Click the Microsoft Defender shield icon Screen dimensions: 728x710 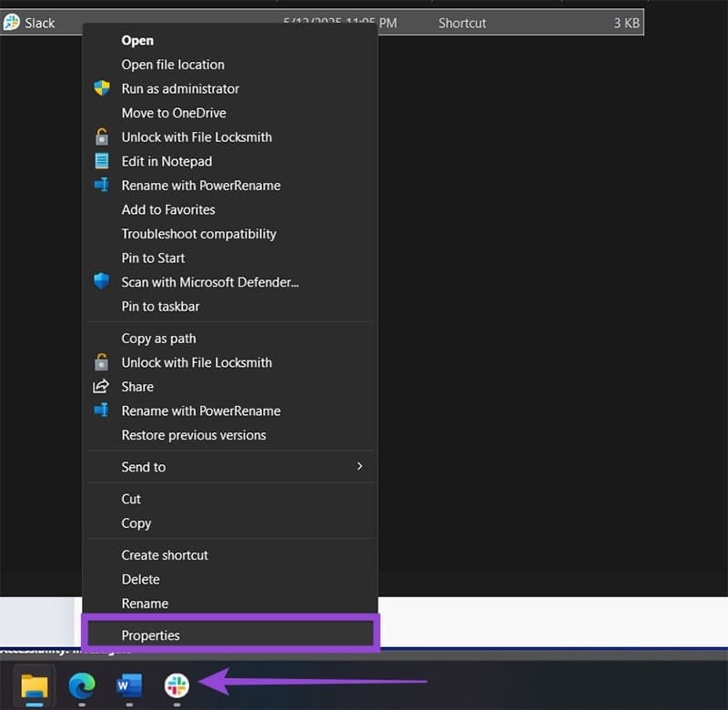pyautogui.click(x=102, y=281)
